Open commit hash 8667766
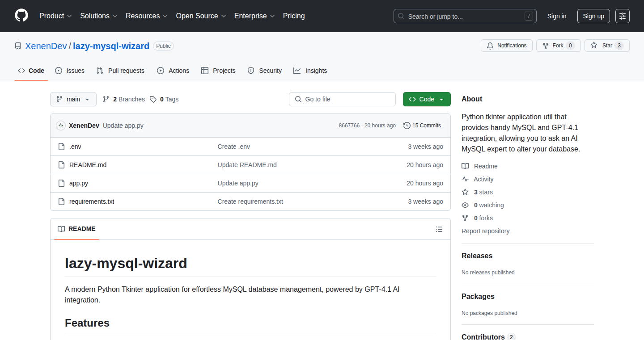The height and width of the screenshot is (340, 644). click(x=349, y=126)
